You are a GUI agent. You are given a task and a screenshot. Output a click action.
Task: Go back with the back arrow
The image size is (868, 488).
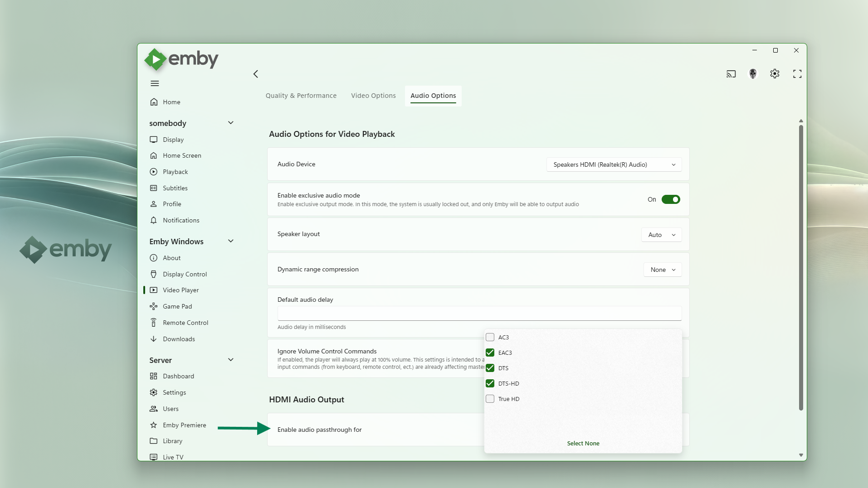point(256,74)
